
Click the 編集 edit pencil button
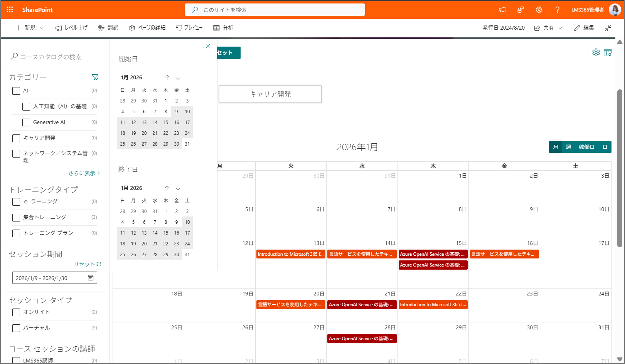(x=584, y=28)
